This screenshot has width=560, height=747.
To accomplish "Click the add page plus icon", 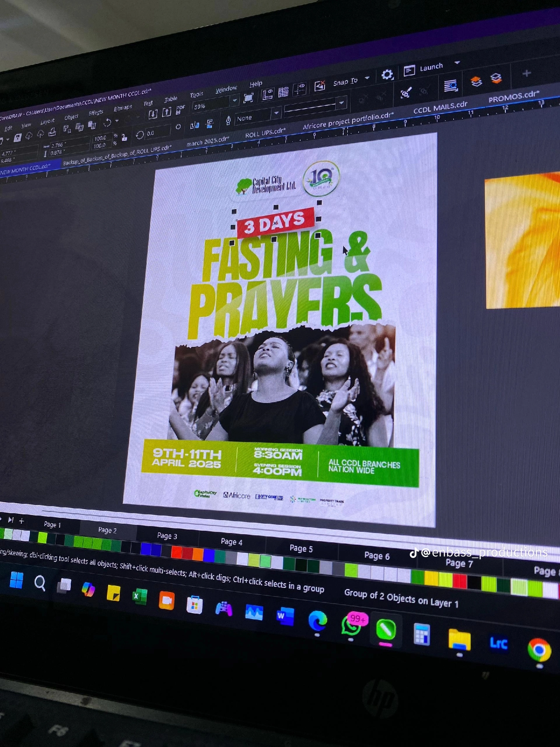I will (x=22, y=521).
